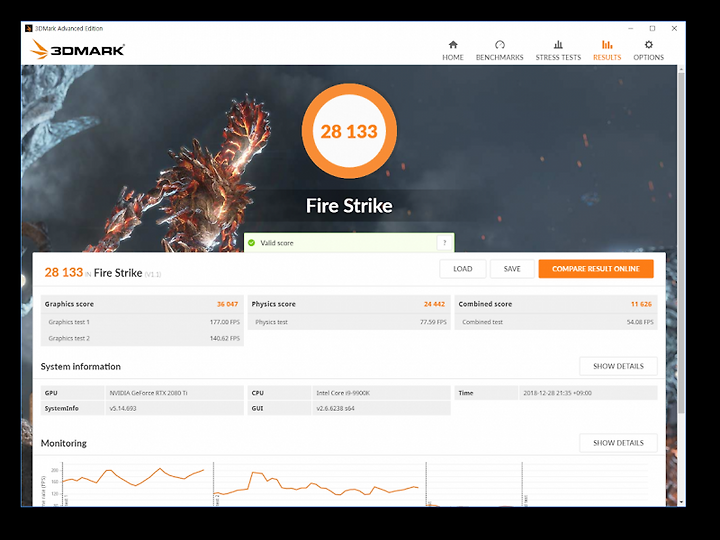This screenshot has width=720, height=540.
Task: Open the Benchmarks gauge icon
Action: tap(500, 45)
